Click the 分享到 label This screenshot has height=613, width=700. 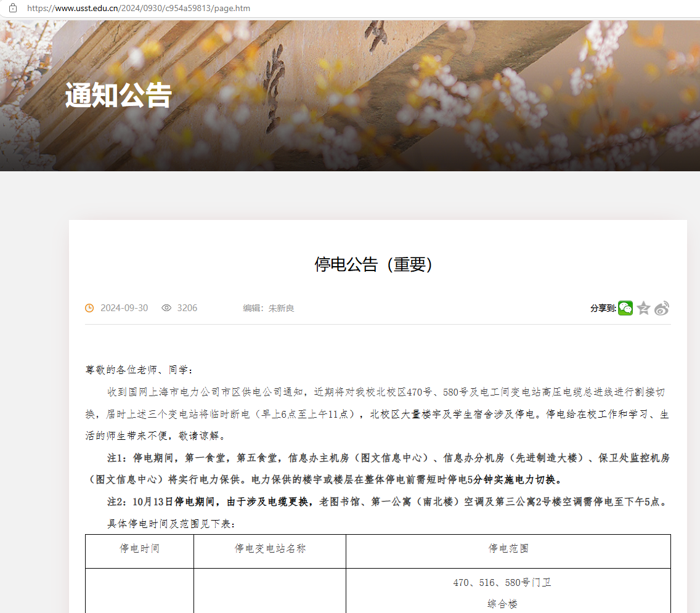(x=603, y=308)
